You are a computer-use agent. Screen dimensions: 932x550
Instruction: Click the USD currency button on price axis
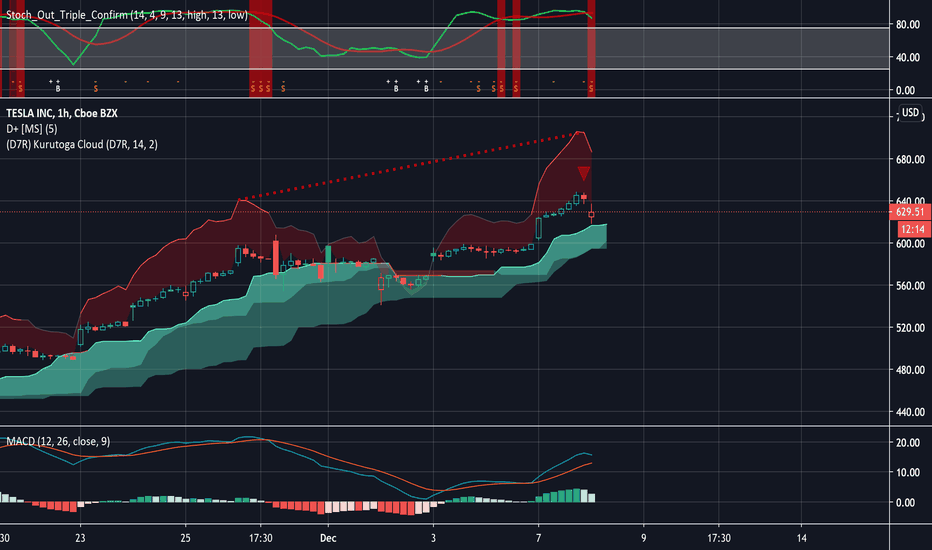tap(910, 112)
